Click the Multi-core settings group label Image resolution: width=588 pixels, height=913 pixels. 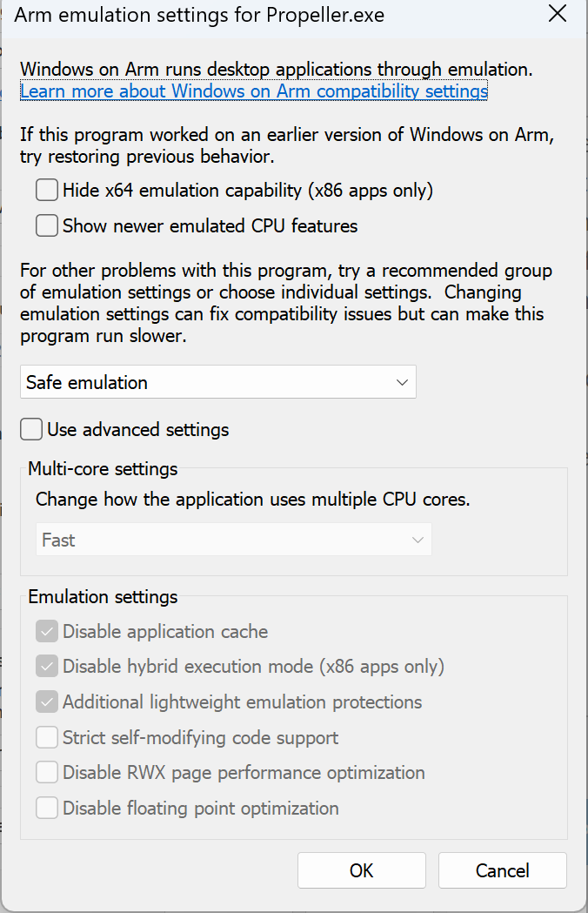click(103, 469)
